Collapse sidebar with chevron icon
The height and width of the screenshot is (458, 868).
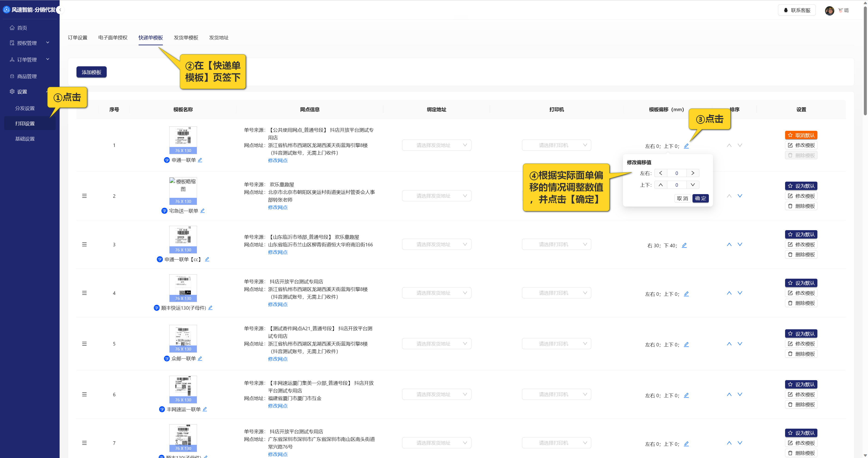point(60,10)
